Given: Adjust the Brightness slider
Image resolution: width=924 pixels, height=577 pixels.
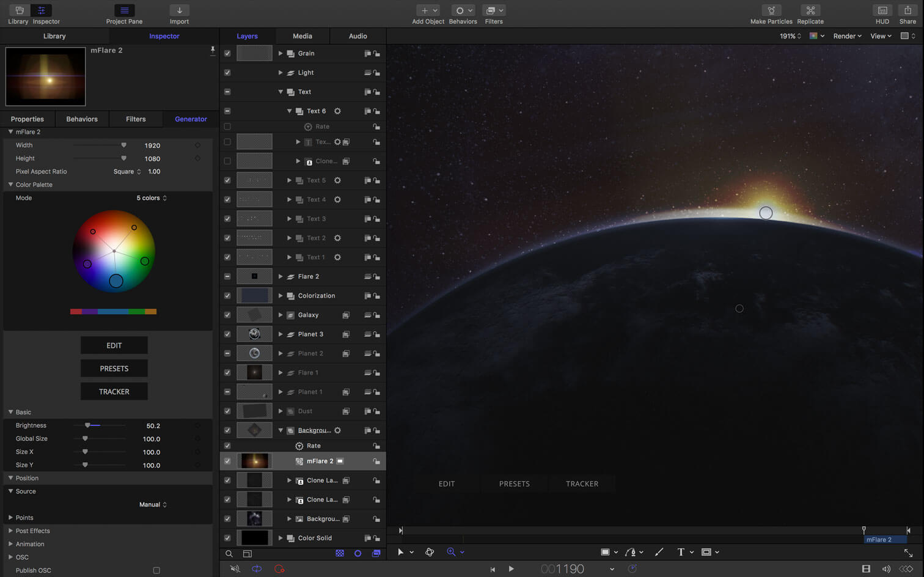Looking at the screenshot, I should pos(100,425).
